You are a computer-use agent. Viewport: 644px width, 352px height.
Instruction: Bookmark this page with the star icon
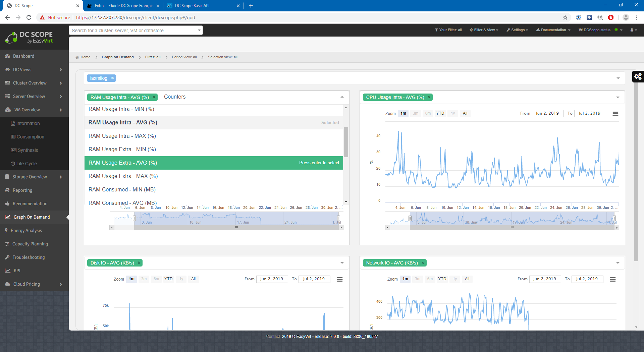coord(565,17)
